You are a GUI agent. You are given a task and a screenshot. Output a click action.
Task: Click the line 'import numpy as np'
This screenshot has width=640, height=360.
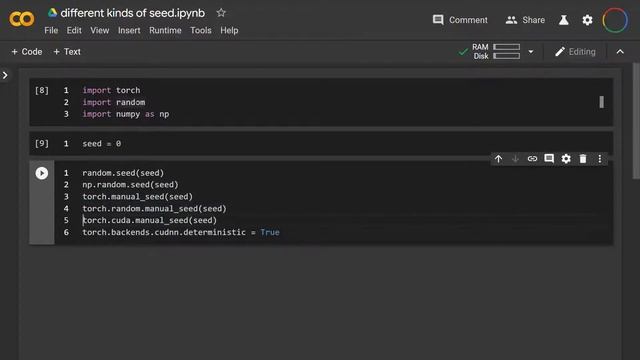tap(126, 114)
